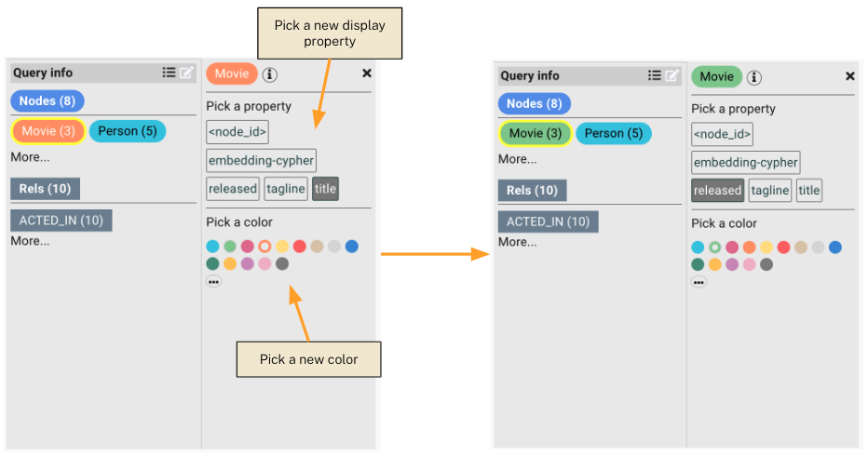Pick the tan swatch in the green Movie panel
The height and width of the screenshot is (456, 868).
coord(800,248)
